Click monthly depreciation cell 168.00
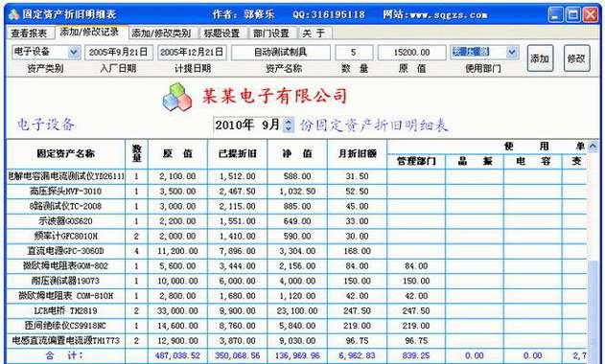Screen dimensions: 605x364 357,251
